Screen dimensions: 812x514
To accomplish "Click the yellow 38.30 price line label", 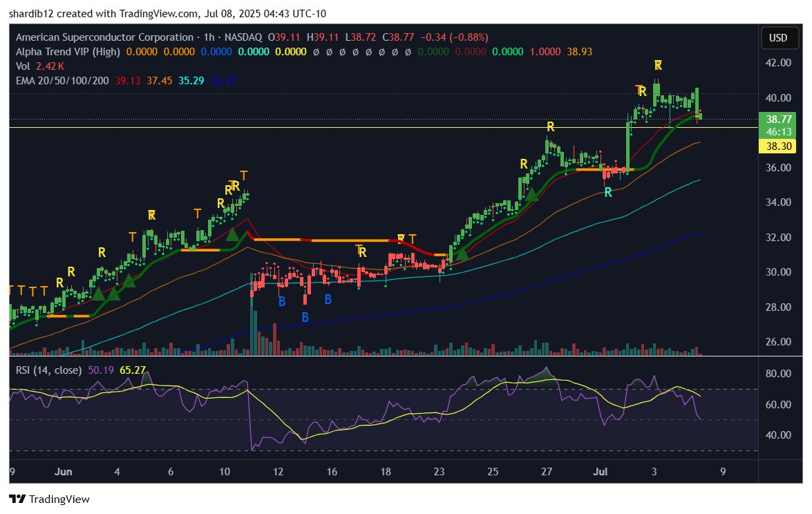I will pos(778,146).
